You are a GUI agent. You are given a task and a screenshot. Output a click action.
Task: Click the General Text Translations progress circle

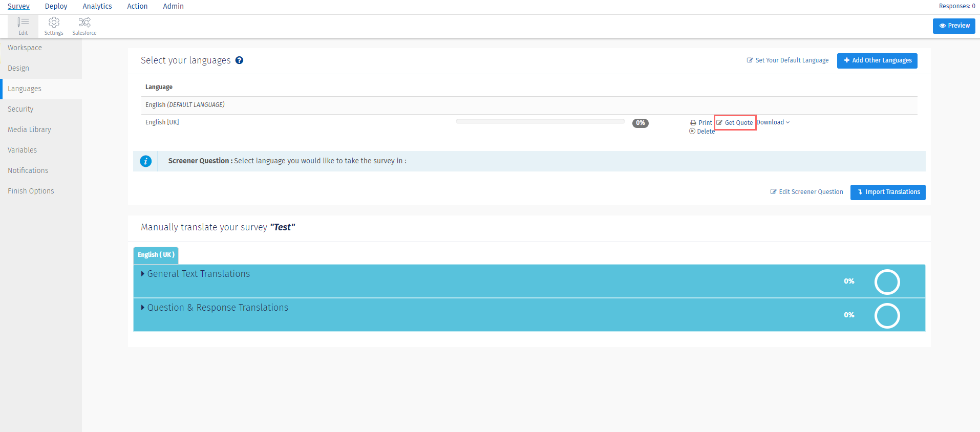(x=887, y=282)
